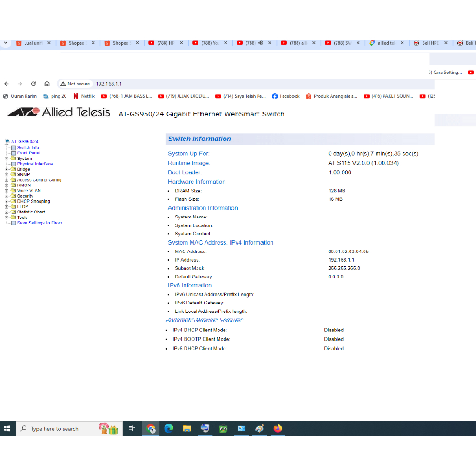Open Microsoft Edge from the taskbar

click(x=169, y=429)
